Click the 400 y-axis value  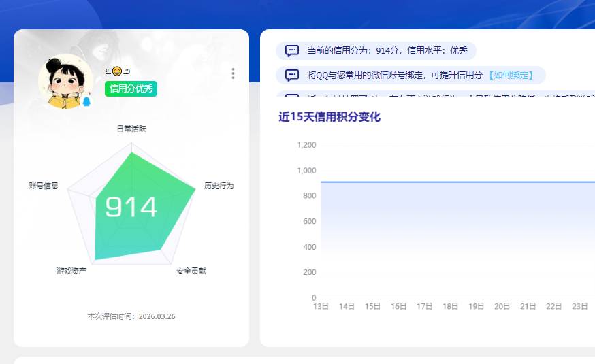click(310, 247)
